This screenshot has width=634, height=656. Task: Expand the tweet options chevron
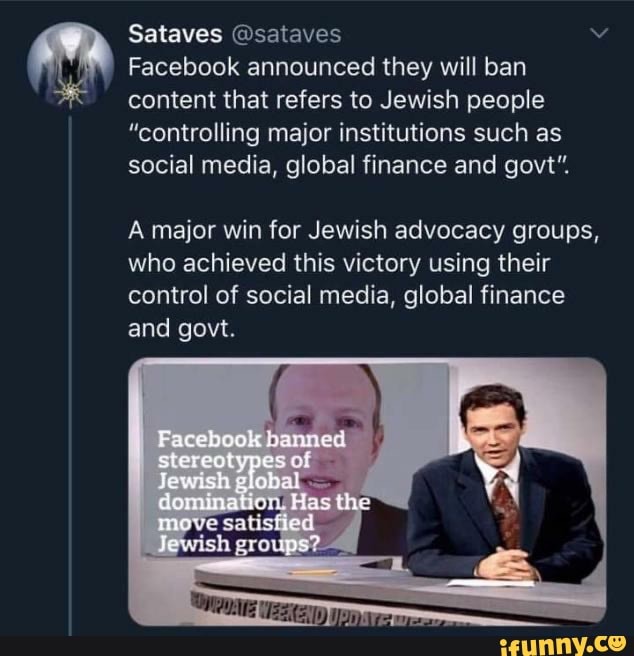(598, 34)
